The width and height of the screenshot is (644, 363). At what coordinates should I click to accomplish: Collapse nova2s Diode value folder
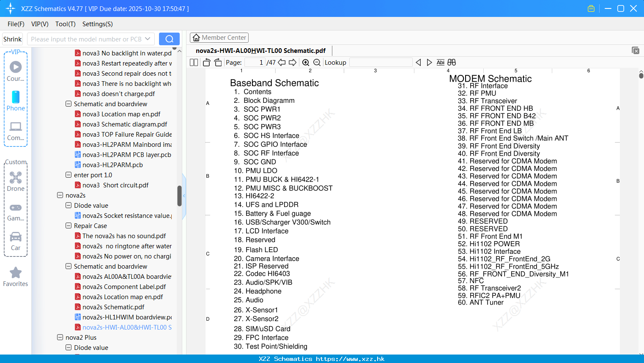[x=69, y=205]
